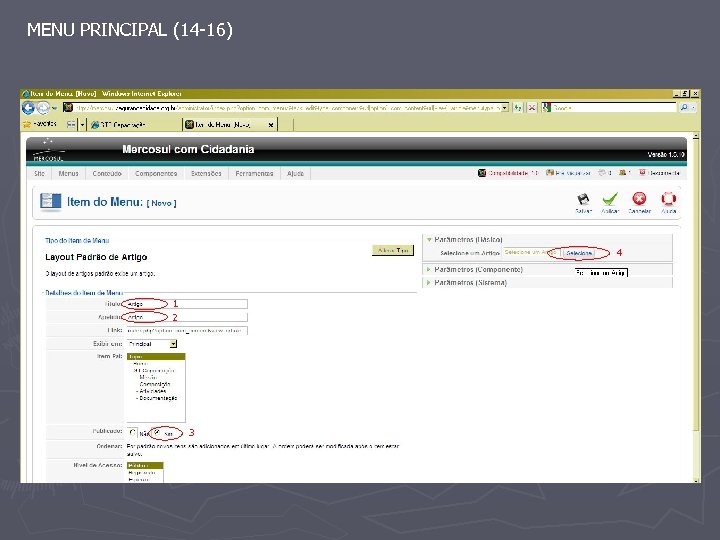
Task: Click the browser address bar
Action: click(287, 108)
